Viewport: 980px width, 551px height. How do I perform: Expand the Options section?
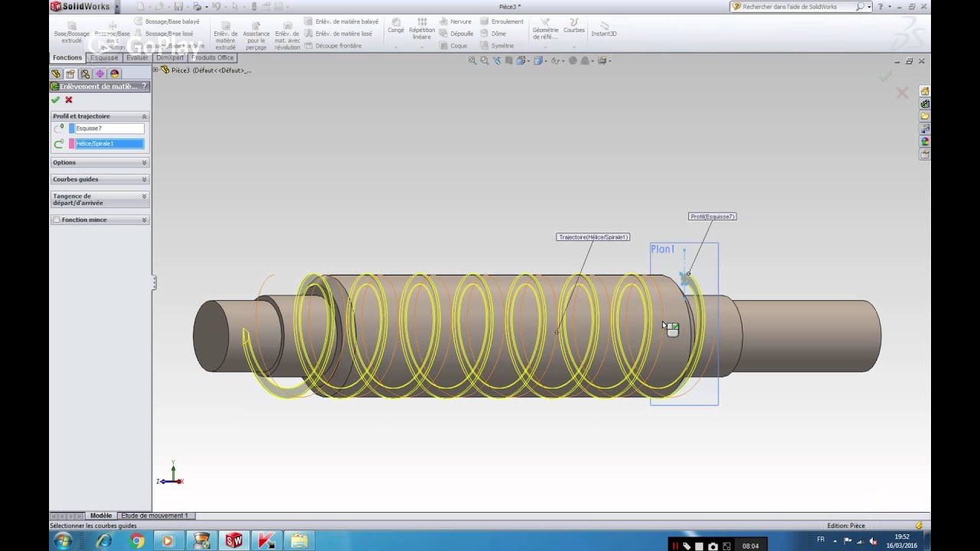[x=144, y=162]
